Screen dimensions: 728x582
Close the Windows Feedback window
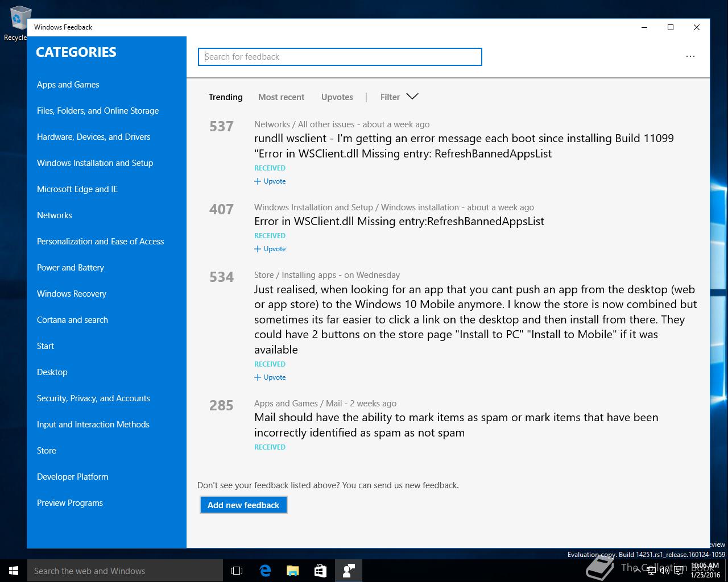click(x=697, y=27)
